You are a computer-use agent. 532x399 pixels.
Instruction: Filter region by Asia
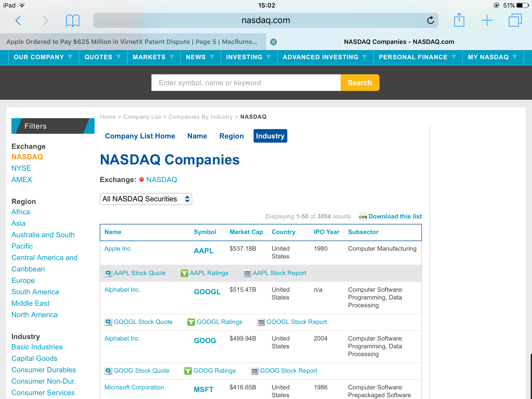pos(18,223)
